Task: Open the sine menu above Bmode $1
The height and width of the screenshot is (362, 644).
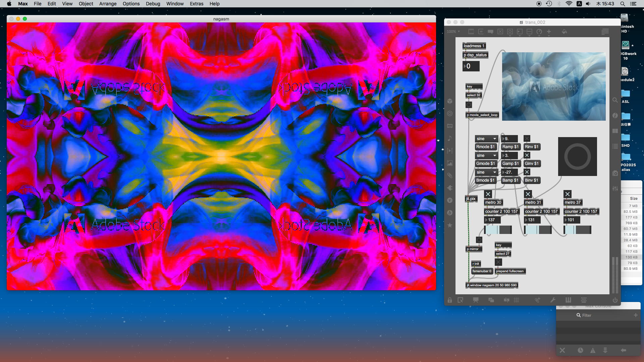Action: pyautogui.click(x=486, y=172)
